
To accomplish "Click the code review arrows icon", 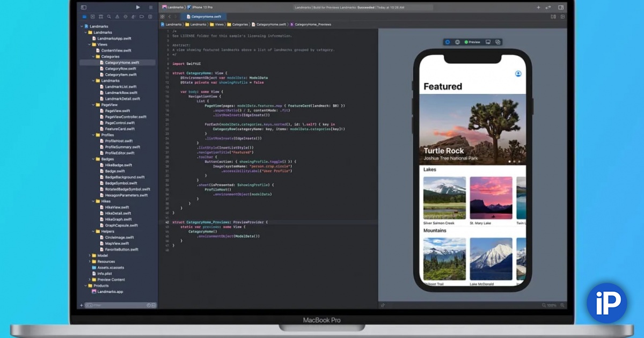I will 548,8.
